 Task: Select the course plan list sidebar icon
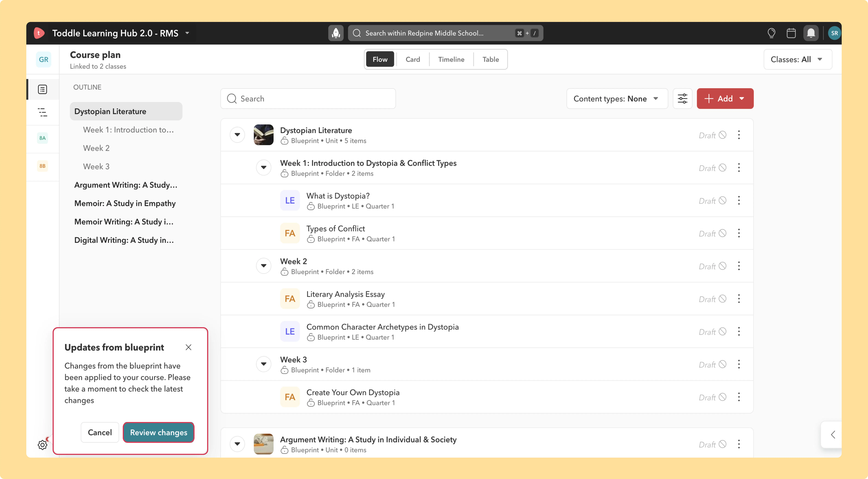(x=42, y=89)
